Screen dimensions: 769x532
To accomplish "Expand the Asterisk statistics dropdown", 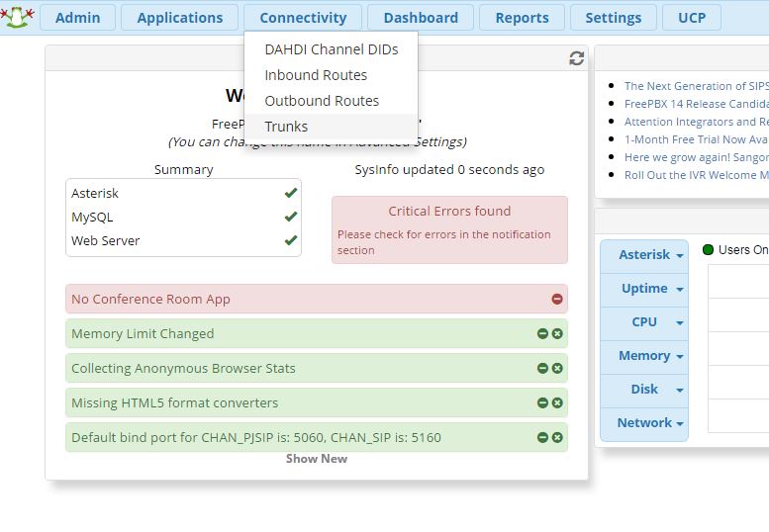I will point(644,255).
